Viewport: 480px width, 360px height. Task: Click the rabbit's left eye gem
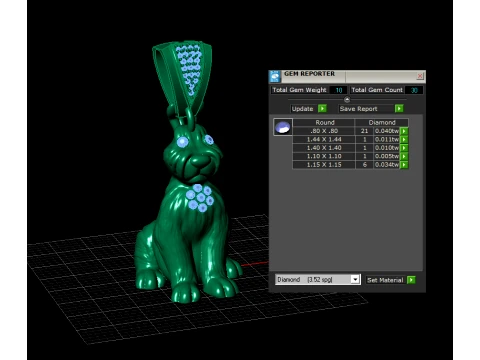click(x=182, y=142)
